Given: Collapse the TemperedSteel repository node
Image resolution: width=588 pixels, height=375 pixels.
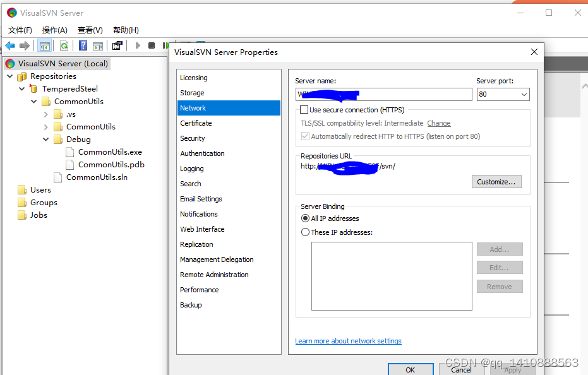Looking at the screenshot, I should 22,89.
